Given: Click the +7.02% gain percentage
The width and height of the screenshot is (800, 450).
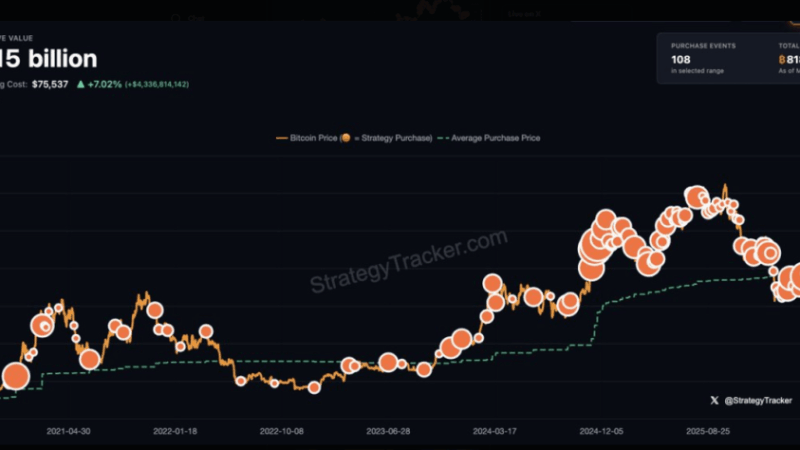Looking at the screenshot, I should (105, 84).
